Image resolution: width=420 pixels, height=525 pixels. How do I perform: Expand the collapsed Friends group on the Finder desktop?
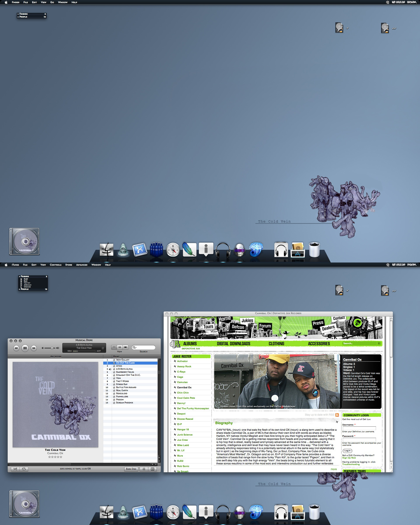coord(18,14)
